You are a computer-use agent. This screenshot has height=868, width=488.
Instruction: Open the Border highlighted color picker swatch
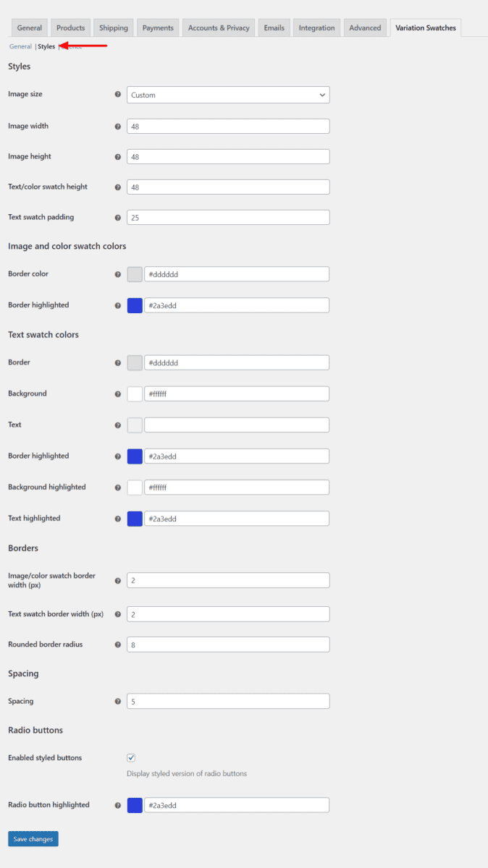pos(135,305)
